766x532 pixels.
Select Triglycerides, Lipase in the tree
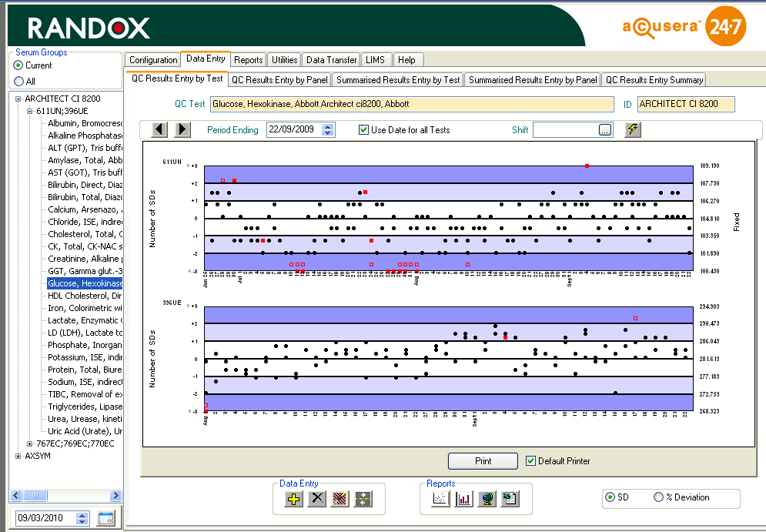tap(85, 407)
